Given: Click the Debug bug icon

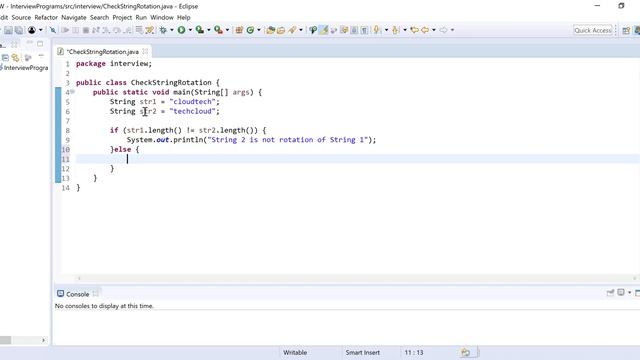Looking at the screenshot, I should (x=163, y=30).
